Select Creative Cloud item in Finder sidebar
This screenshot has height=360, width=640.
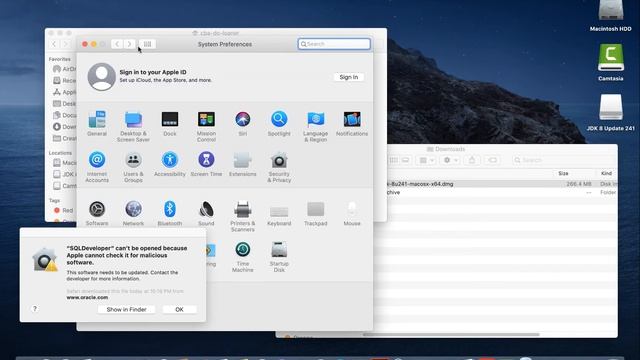(x=65, y=138)
